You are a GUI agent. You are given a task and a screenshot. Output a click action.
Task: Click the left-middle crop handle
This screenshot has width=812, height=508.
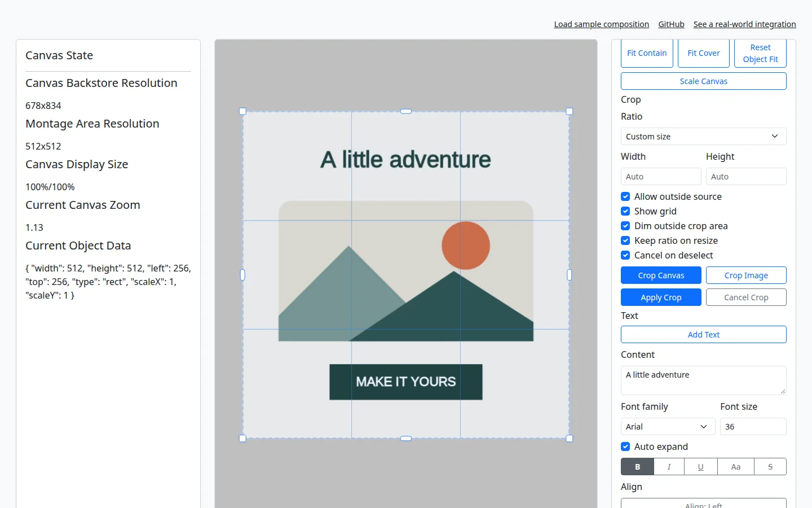243,275
